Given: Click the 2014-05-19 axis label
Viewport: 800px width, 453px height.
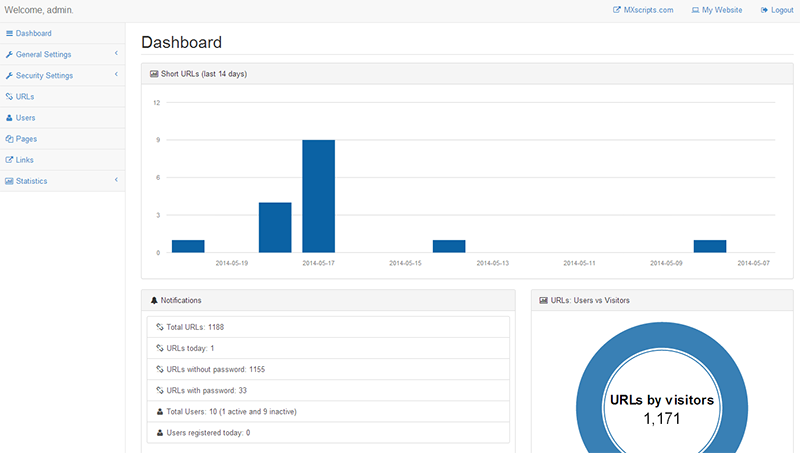Looking at the screenshot, I should tap(232, 263).
